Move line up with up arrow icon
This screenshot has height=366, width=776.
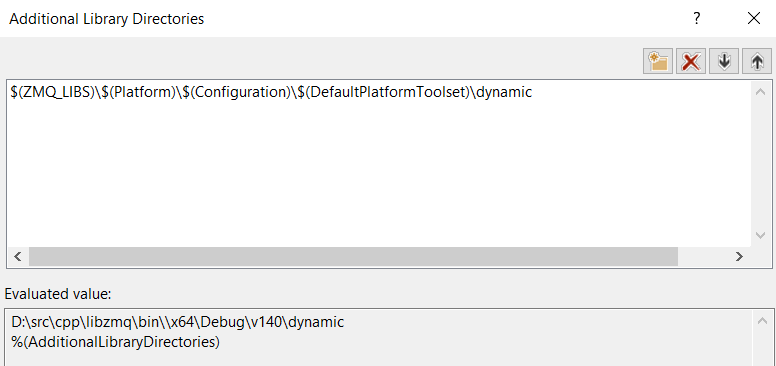(757, 61)
